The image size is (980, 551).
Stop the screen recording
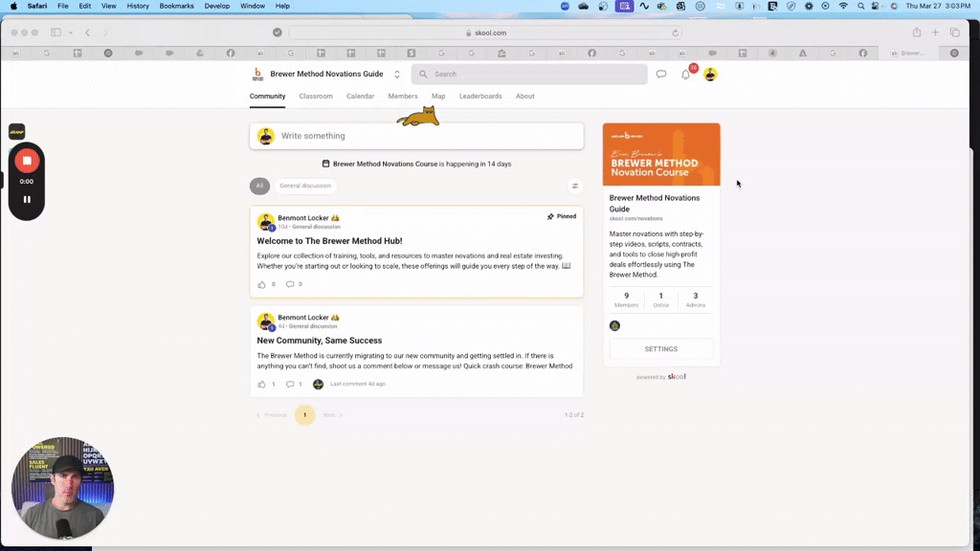[27, 161]
